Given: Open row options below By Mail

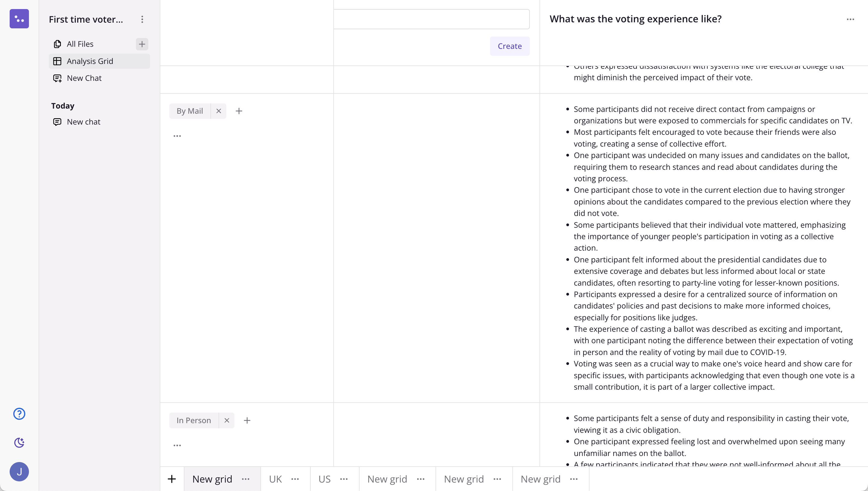Looking at the screenshot, I should tap(177, 136).
